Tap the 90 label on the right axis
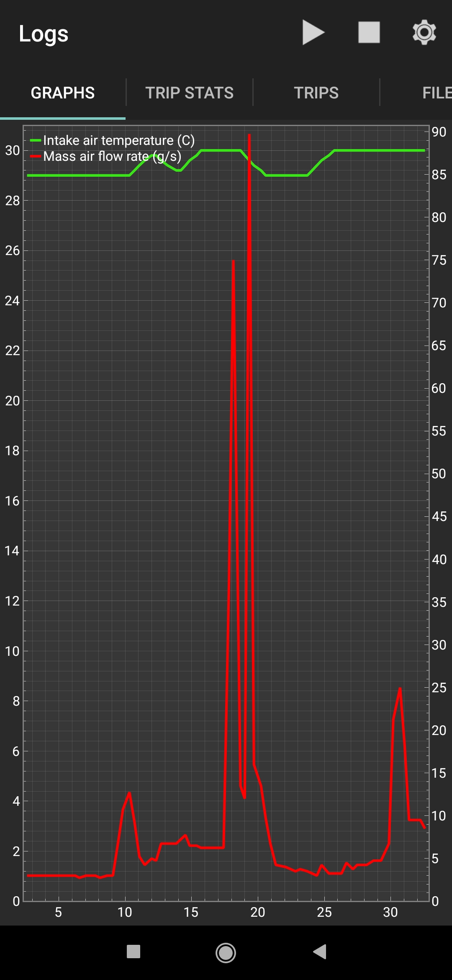This screenshot has width=452, height=980. [x=439, y=132]
